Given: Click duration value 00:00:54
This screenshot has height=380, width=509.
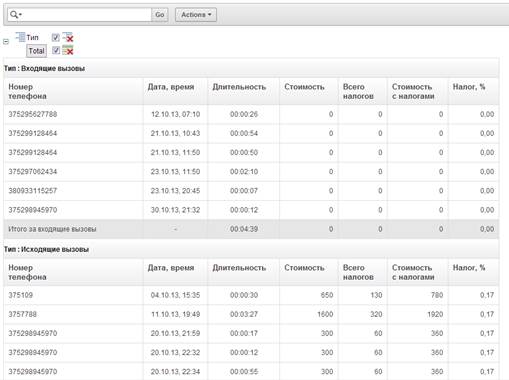Looking at the screenshot, I should (244, 133).
